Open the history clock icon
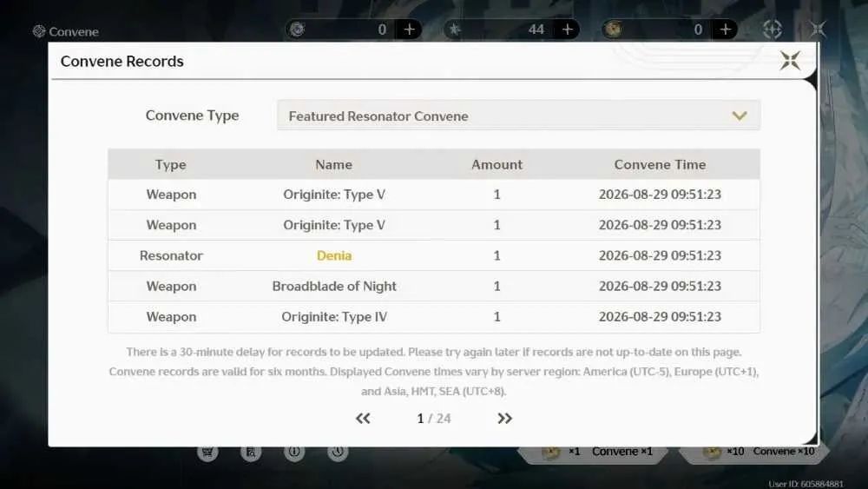The width and height of the screenshot is (868, 489). [338, 452]
